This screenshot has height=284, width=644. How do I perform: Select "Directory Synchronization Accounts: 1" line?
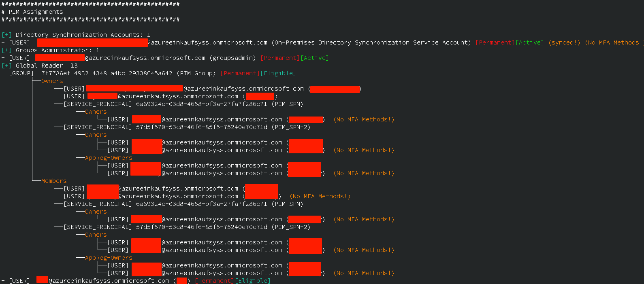pos(76,35)
